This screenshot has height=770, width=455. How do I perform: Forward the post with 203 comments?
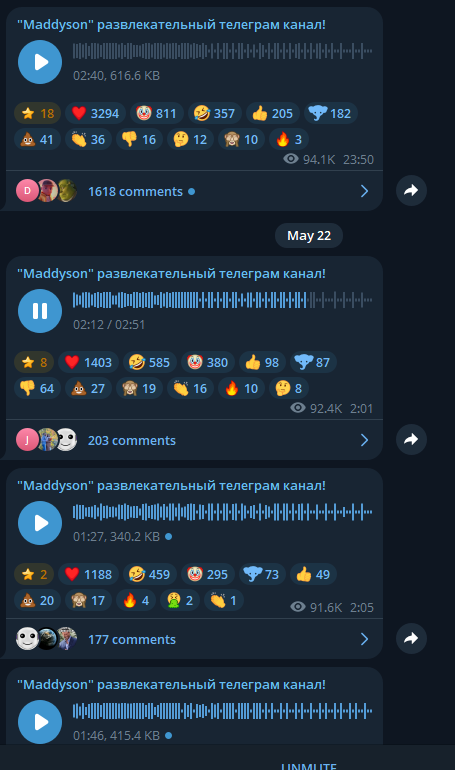(411, 440)
